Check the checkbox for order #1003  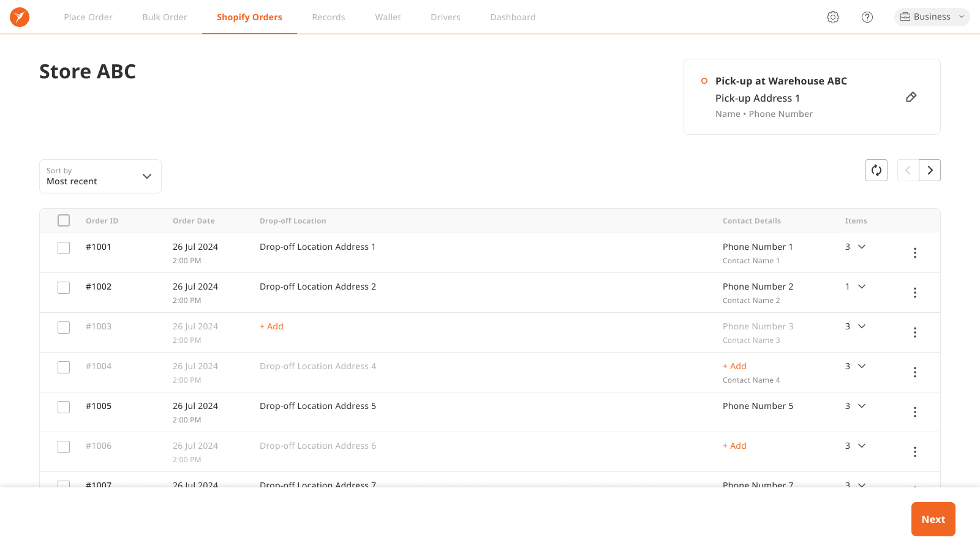(x=63, y=327)
